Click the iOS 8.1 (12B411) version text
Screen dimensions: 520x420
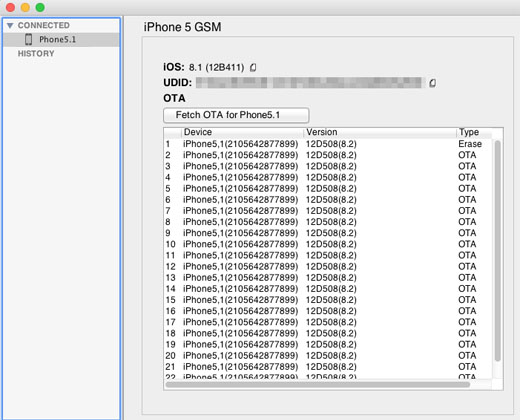pyautogui.click(x=216, y=68)
